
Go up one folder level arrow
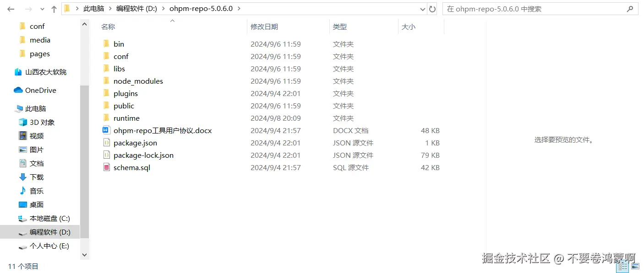click(54, 9)
